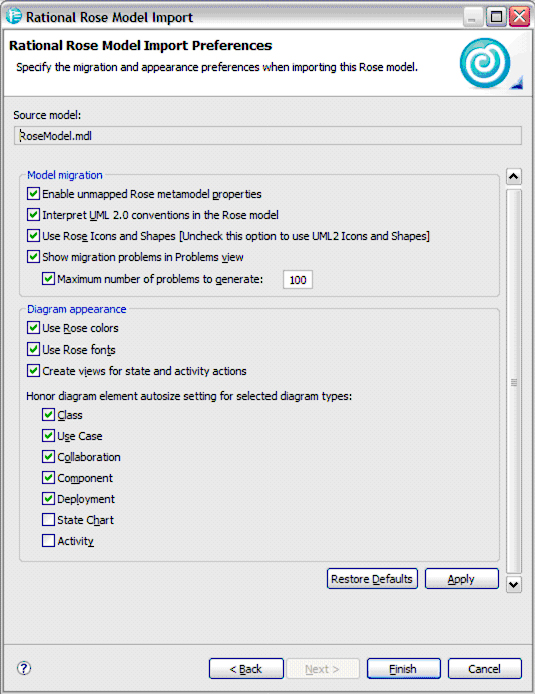Click the scrollbar down arrow button
The width and height of the screenshot is (535, 694).
[513, 585]
